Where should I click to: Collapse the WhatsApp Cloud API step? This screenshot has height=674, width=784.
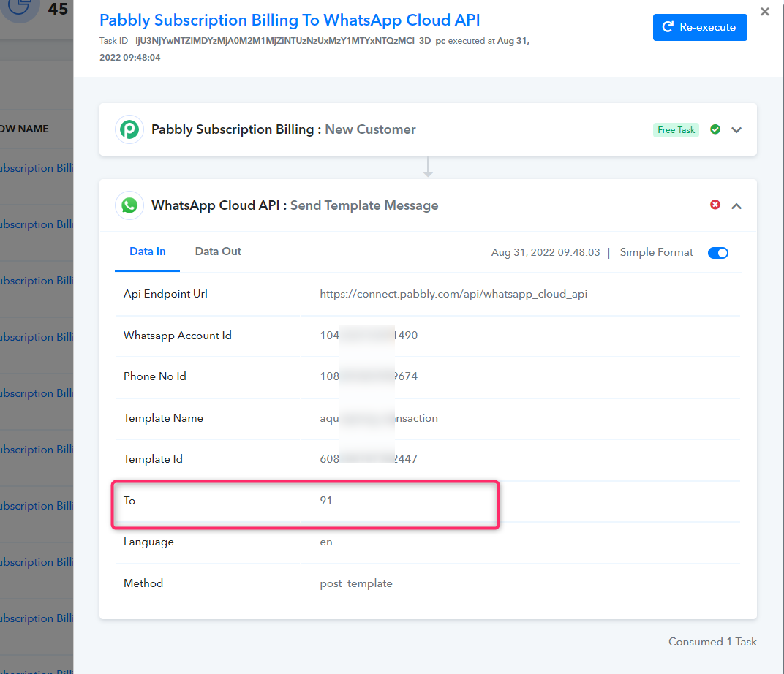736,206
